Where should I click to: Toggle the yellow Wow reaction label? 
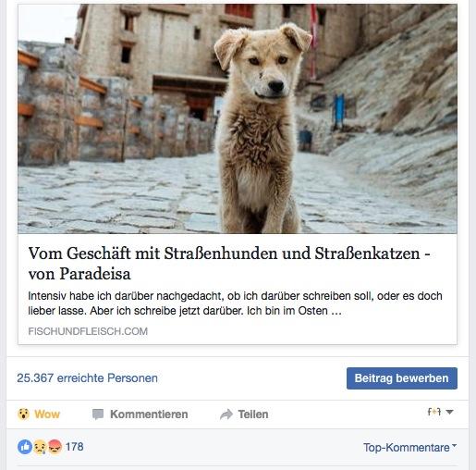point(47,414)
